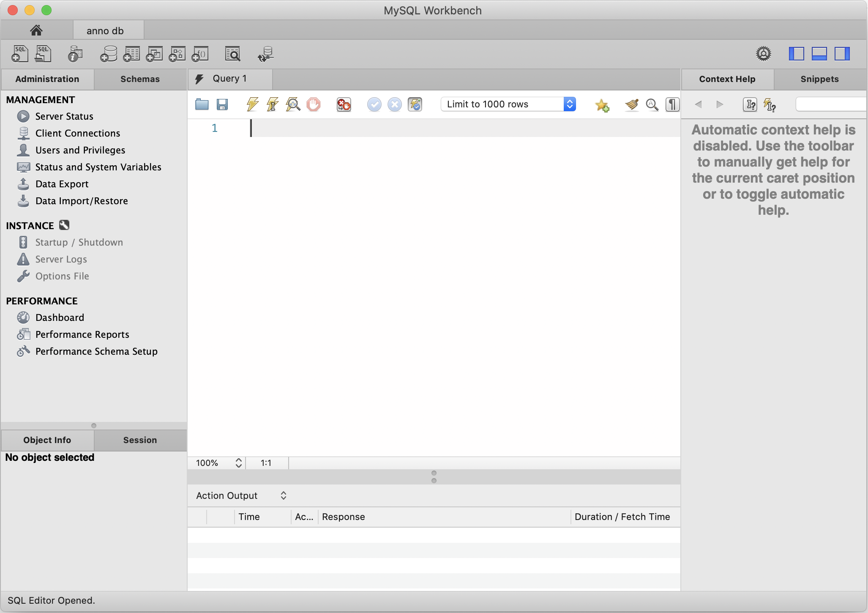Open a SQL script file in new tab

tap(43, 54)
